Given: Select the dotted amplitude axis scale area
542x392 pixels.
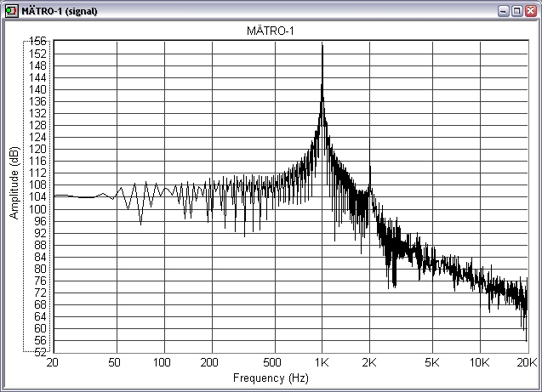Looking at the screenshot, I should (x=37, y=196).
